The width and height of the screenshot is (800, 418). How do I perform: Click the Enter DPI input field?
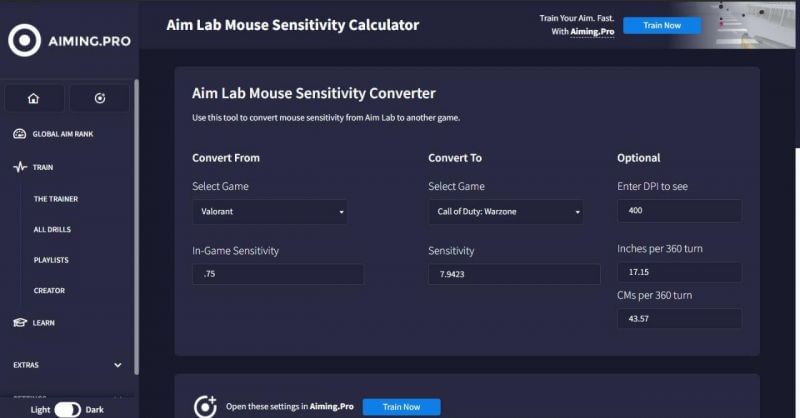click(x=679, y=211)
